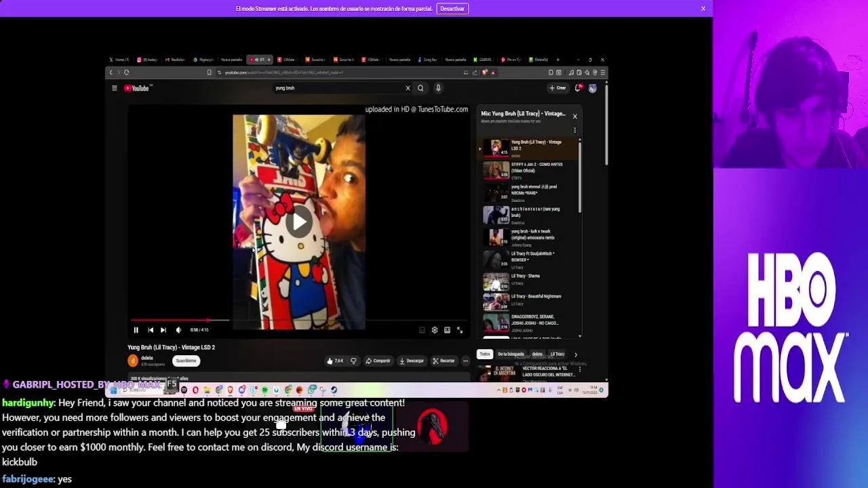
Task: Play 'STIFFY x Jon Z - COMO ANTES' in playlist
Action: pyautogui.click(x=529, y=170)
